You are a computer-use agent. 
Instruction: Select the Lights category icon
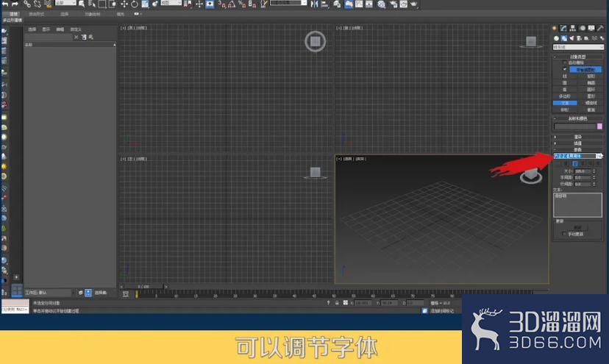tap(571, 38)
